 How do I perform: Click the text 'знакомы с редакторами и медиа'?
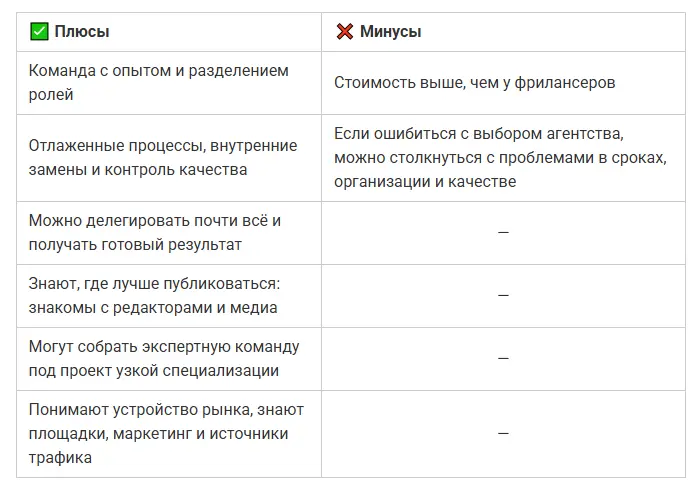(x=153, y=308)
